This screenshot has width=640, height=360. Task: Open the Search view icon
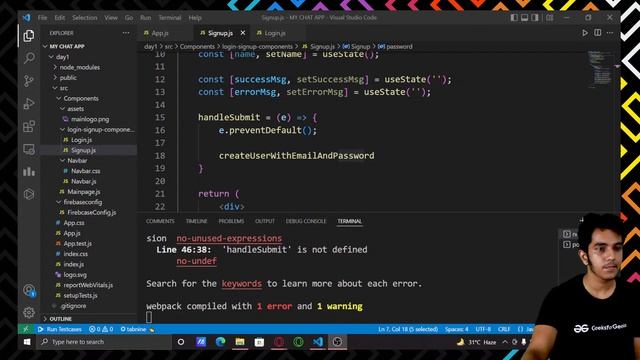tap(29, 58)
